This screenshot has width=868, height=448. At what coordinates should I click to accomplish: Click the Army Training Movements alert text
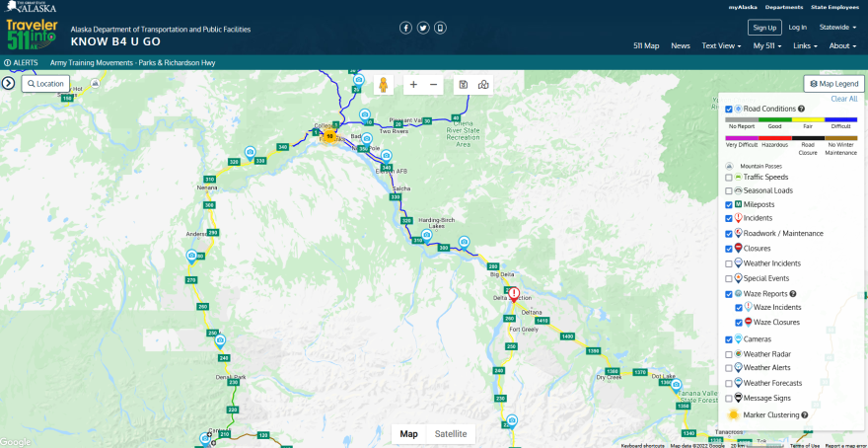[133, 63]
